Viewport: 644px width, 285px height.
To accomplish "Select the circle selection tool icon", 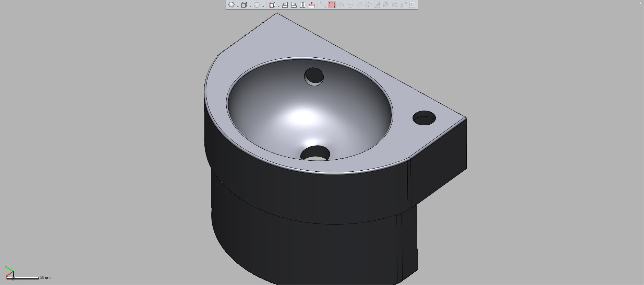I will click(x=341, y=5).
